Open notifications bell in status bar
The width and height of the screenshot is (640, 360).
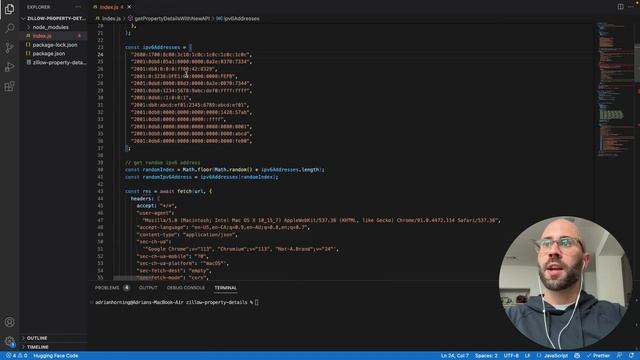631,356
